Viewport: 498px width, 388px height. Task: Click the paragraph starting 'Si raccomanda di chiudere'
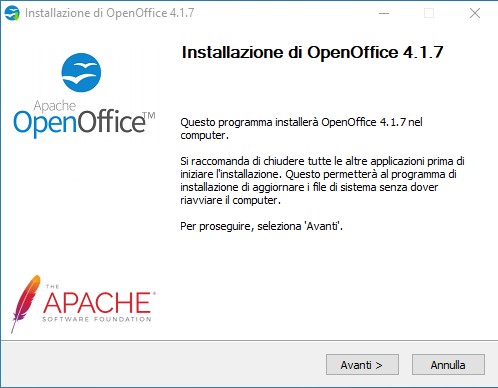pyautogui.click(x=322, y=181)
